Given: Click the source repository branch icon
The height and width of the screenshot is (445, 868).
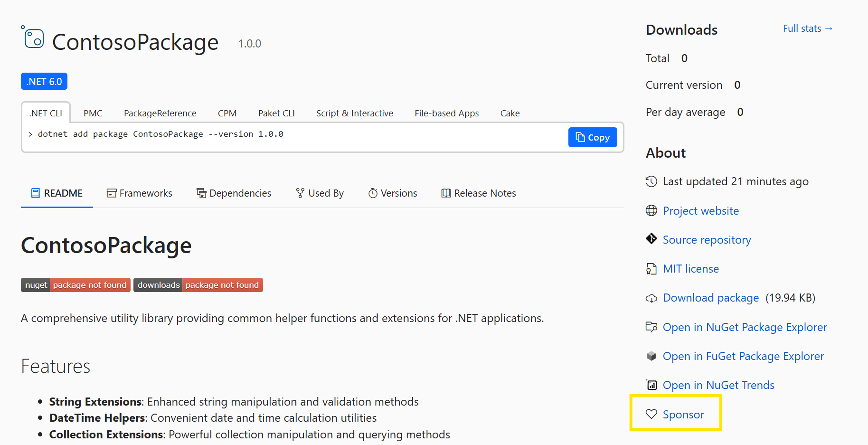Looking at the screenshot, I should (651, 239).
